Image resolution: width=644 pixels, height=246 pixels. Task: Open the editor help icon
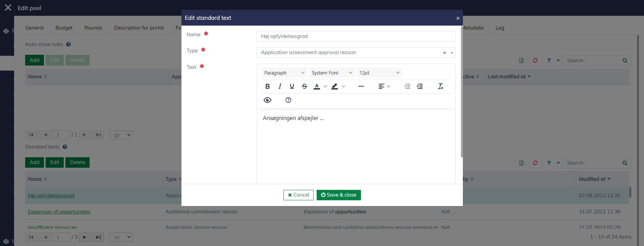(288, 100)
